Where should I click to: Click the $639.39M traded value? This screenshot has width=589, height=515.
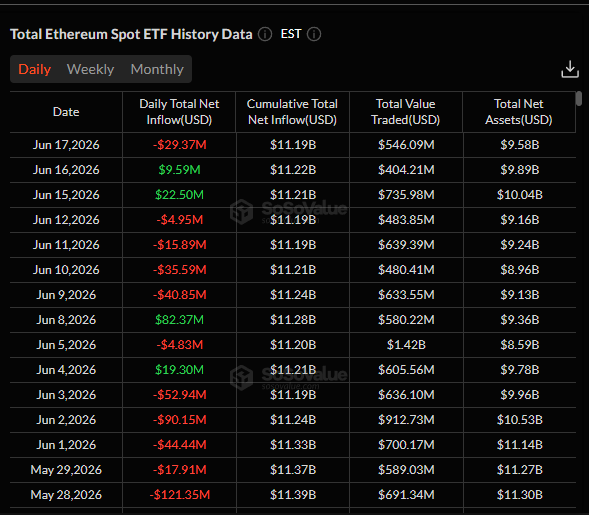(406, 245)
